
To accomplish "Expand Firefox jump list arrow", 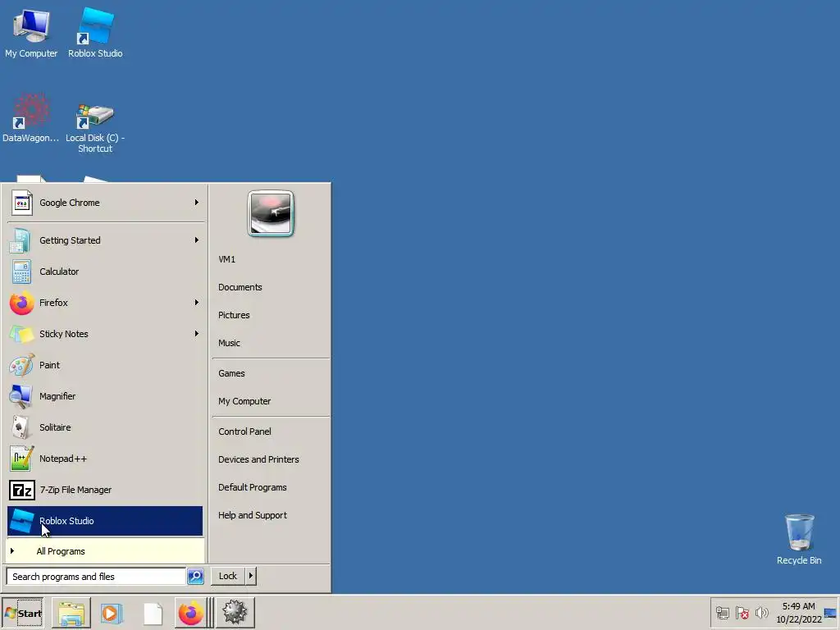I will (197, 303).
